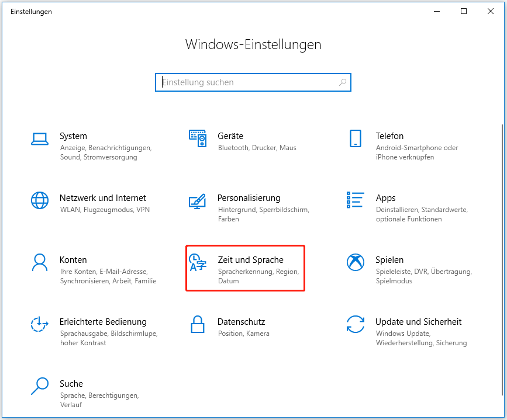The width and height of the screenshot is (507, 420).
Task: Click 'Ihre Konten, E-Mail-Adresse, Synchronisieren' description
Action: coord(108,276)
